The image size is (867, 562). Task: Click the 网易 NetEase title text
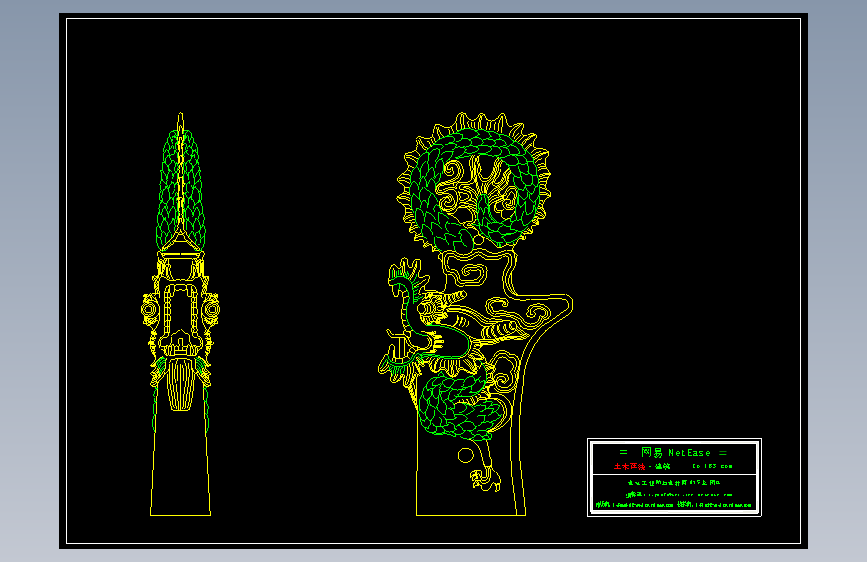click(676, 452)
